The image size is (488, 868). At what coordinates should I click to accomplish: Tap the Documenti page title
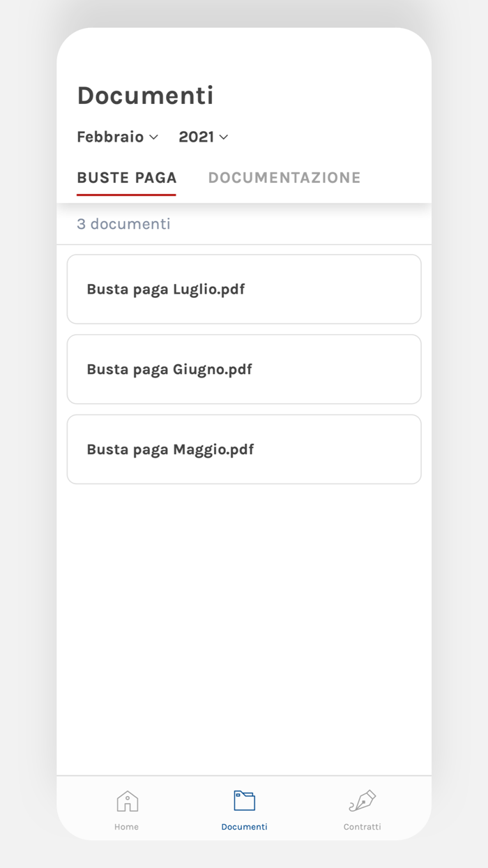pyautogui.click(x=145, y=95)
